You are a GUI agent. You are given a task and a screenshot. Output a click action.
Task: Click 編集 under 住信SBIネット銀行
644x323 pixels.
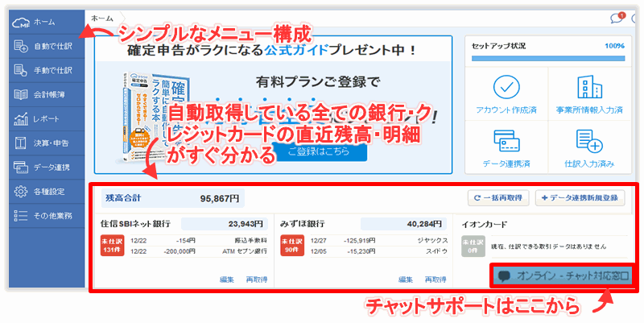pos(227,280)
